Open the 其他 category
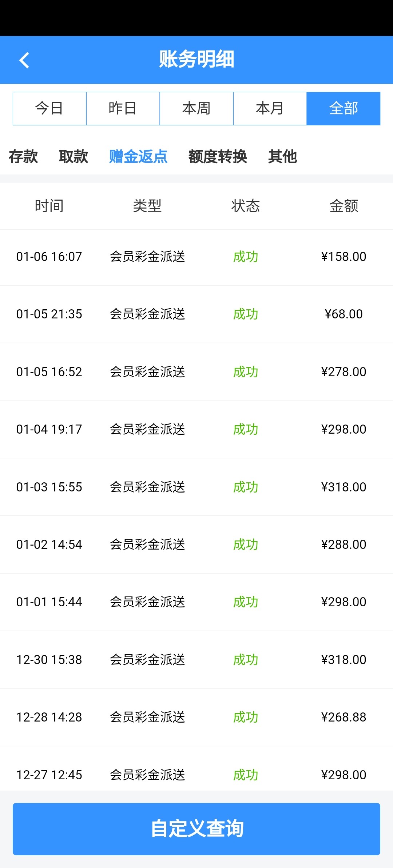The width and height of the screenshot is (393, 868). click(x=282, y=157)
